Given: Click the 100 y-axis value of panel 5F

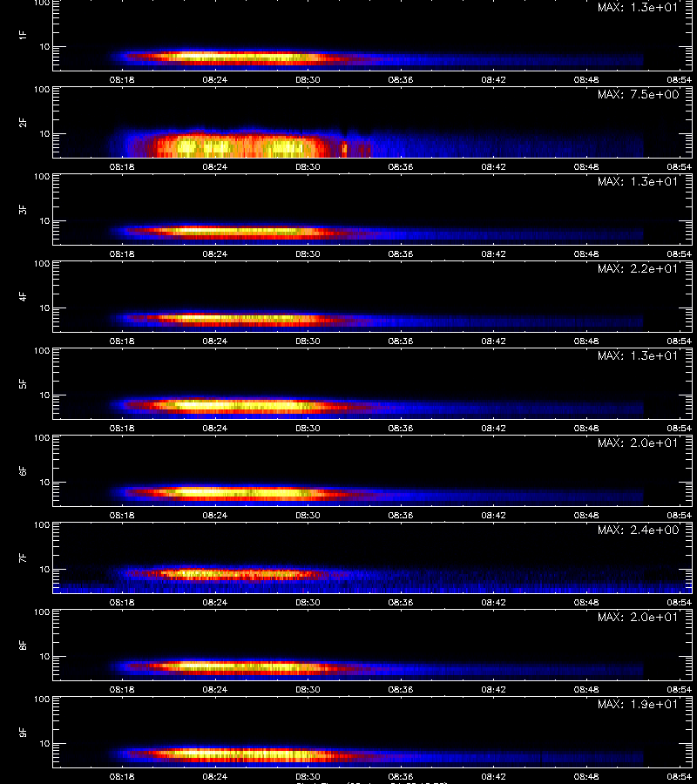Looking at the screenshot, I should click(x=42, y=351).
